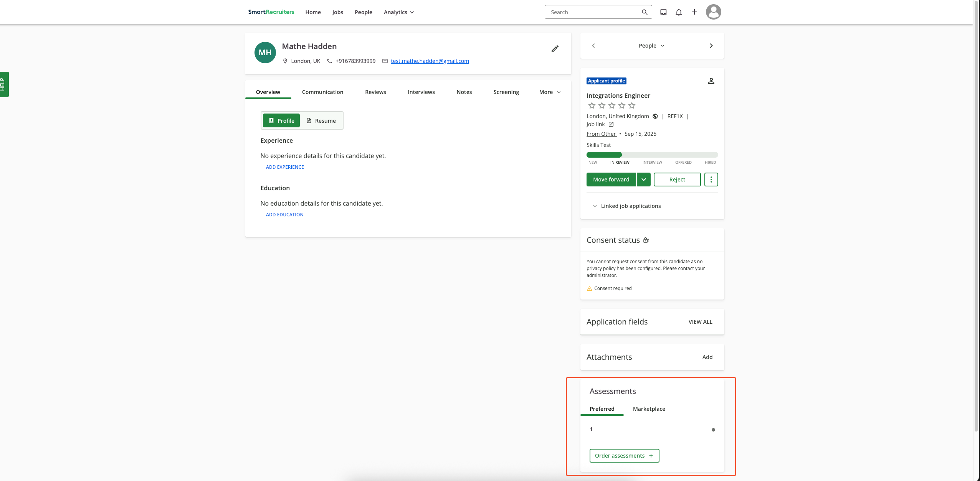Rate the candidate with the first star
This screenshot has width=980, height=481.
pyautogui.click(x=592, y=105)
